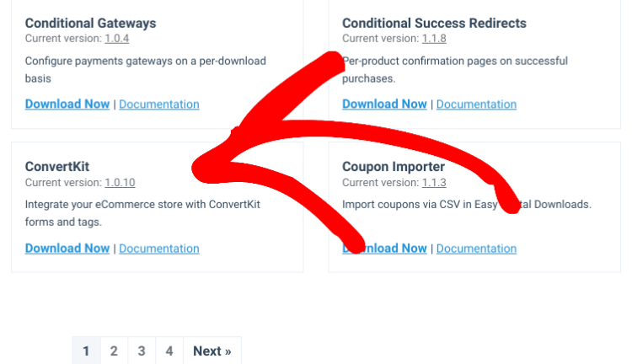
Task: Click the Coupon Importer heading
Action: click(394, 167)
